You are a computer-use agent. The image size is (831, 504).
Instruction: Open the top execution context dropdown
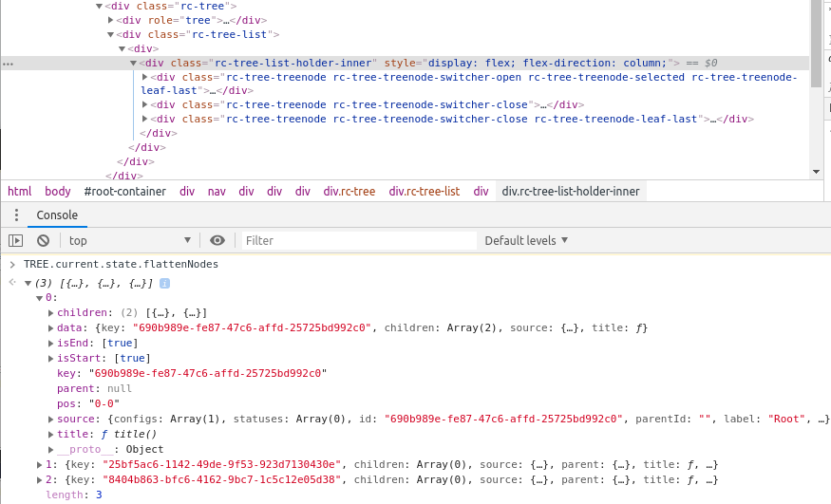[129, 241]
